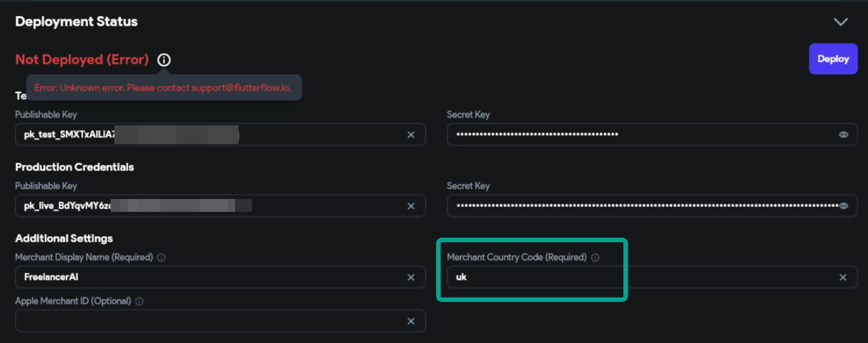Click the test Publishable Key input field
Image resolution: width=868 pixels, height=343 pixels.
pos(220,134)
